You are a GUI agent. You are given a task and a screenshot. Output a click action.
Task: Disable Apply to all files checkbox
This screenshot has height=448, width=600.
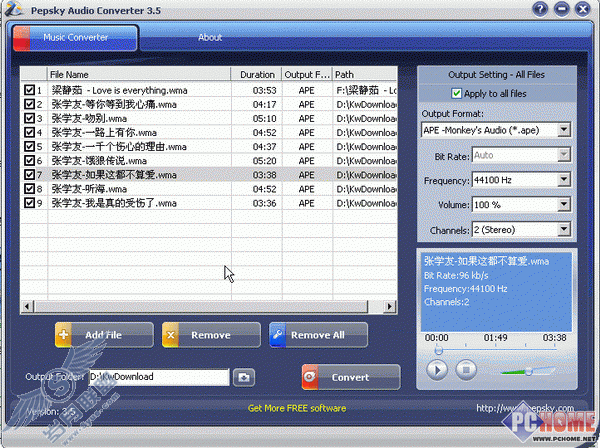pyautogui.click(x=456, y=93)
